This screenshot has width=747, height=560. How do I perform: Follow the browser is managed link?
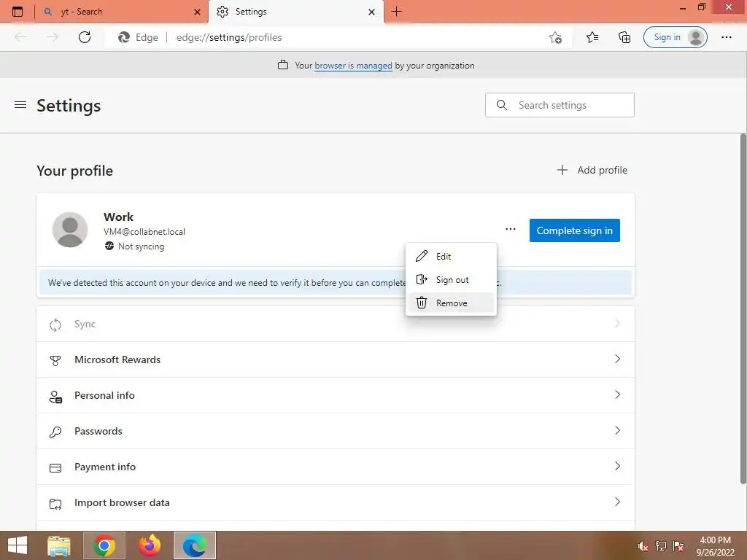[x=353, y=66]
